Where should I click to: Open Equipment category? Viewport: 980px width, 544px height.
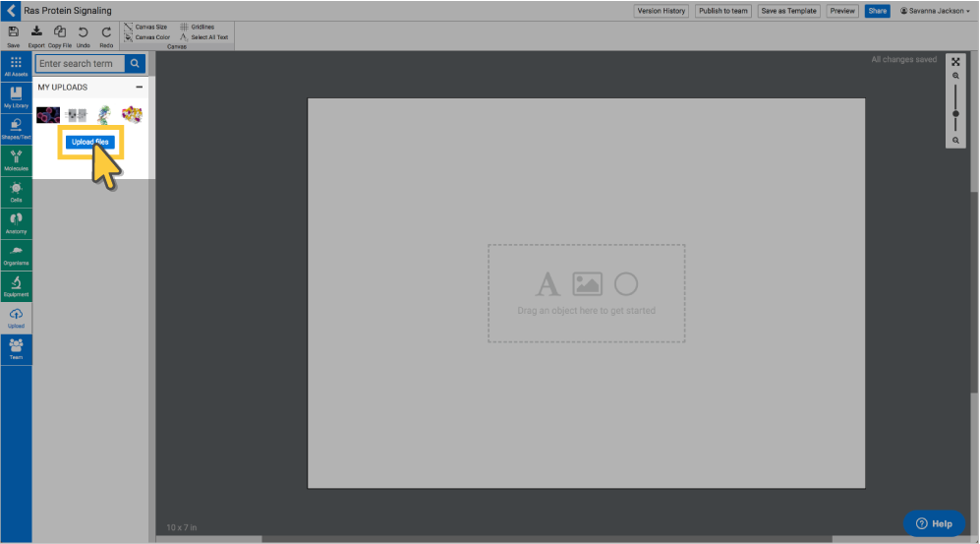pos(17,286)
